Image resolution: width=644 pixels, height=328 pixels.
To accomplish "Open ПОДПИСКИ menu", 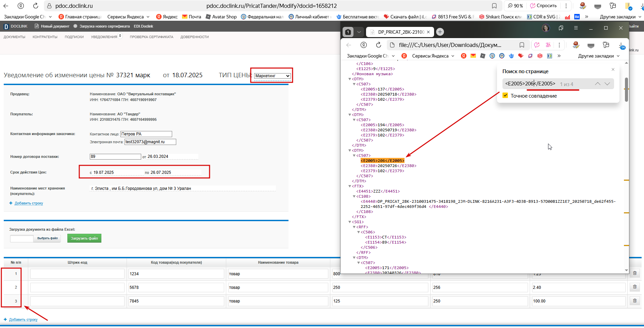I will [74, 37].
